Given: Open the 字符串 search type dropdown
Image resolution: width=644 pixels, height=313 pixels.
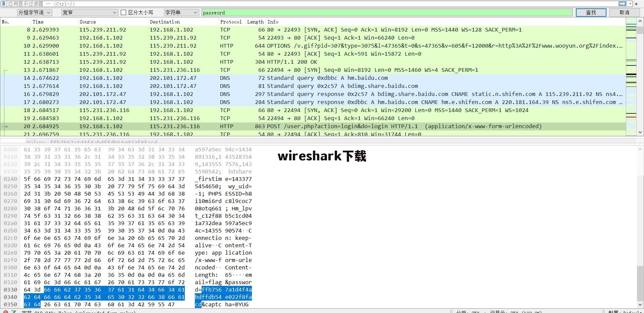Looking at the screenshot, I should pos(181,12).
